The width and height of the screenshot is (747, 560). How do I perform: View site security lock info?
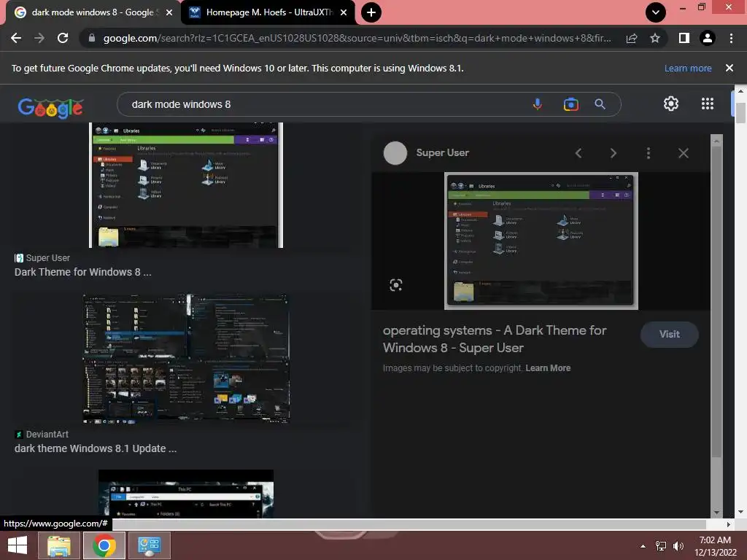[92, 38]
